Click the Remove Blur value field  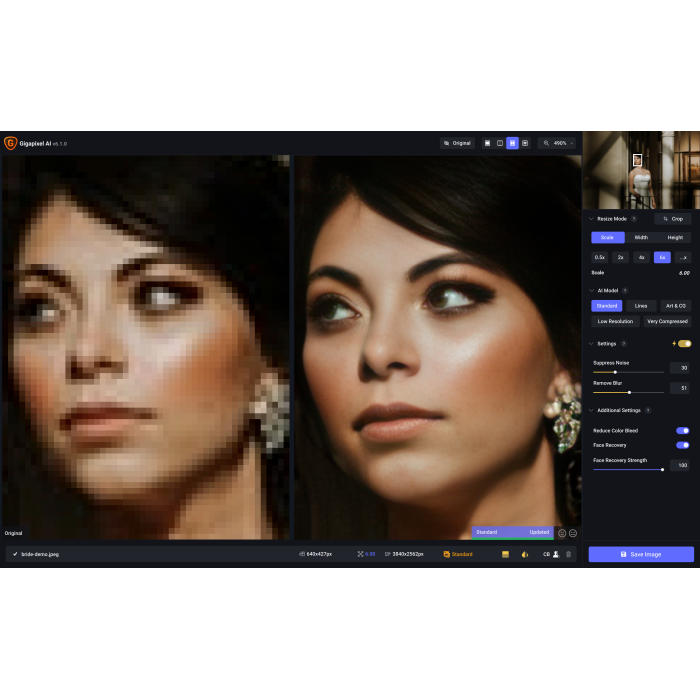[680, 388]
